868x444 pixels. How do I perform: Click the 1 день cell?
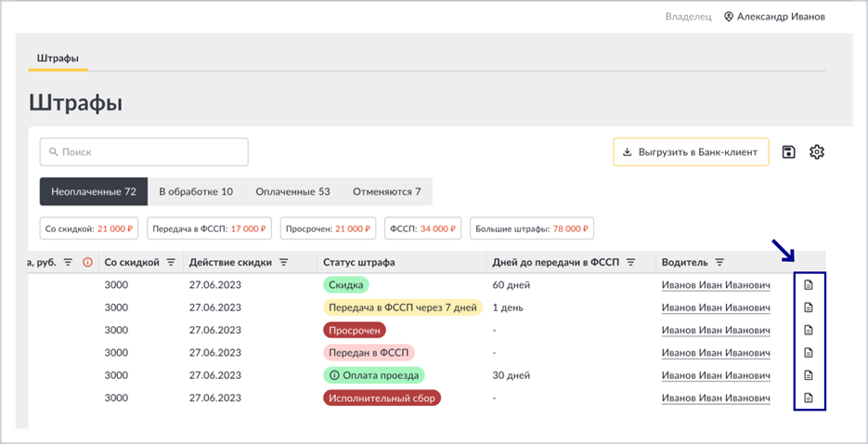510,307
